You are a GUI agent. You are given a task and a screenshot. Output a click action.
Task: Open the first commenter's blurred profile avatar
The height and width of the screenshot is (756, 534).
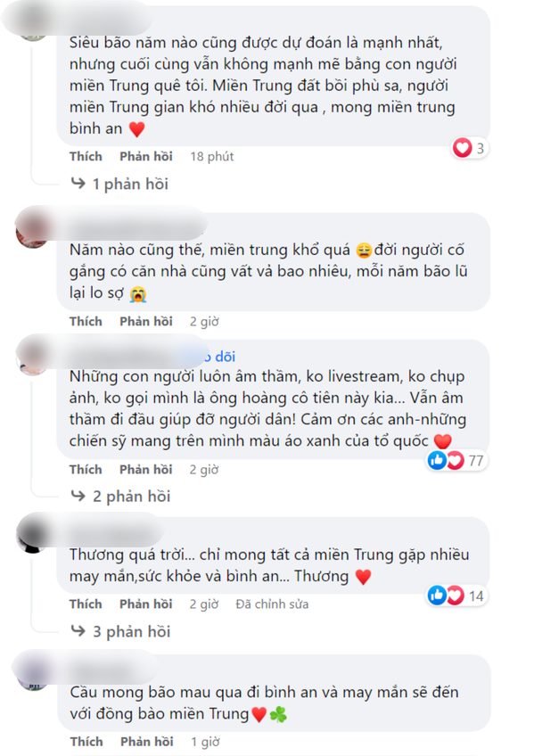click(x=33, y=27)
